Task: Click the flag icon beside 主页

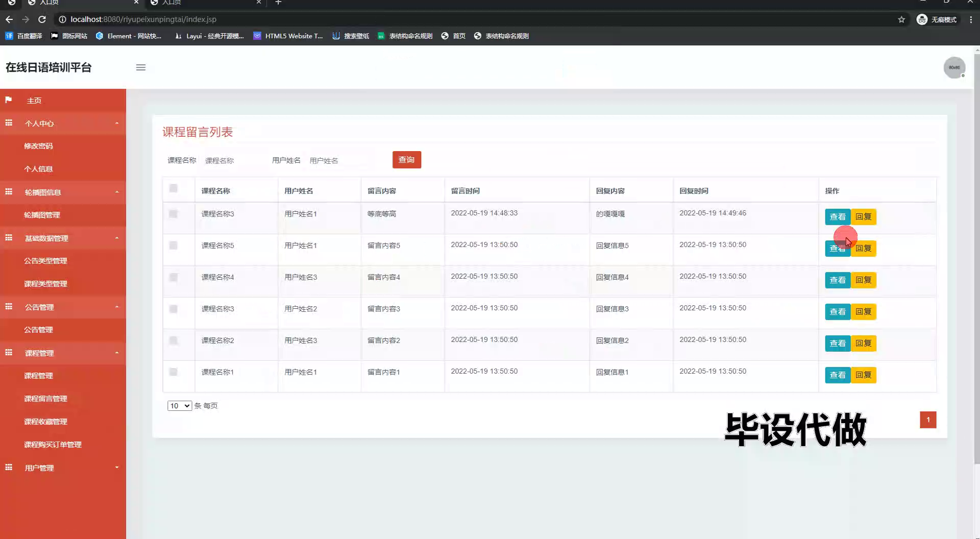Action: point(9,100)
